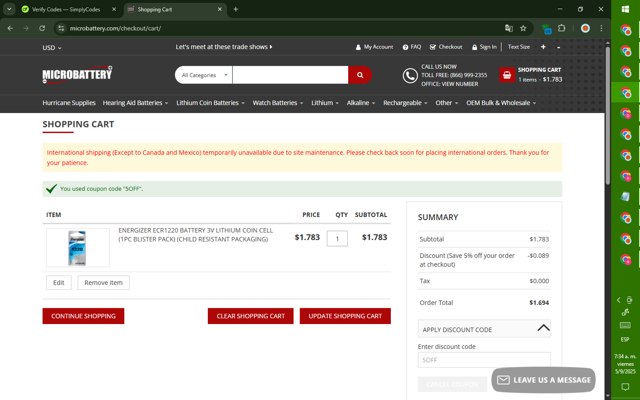Open the browser Extensions puzzle icon
The height and width of the screenshot is (400, 640).
562,28
